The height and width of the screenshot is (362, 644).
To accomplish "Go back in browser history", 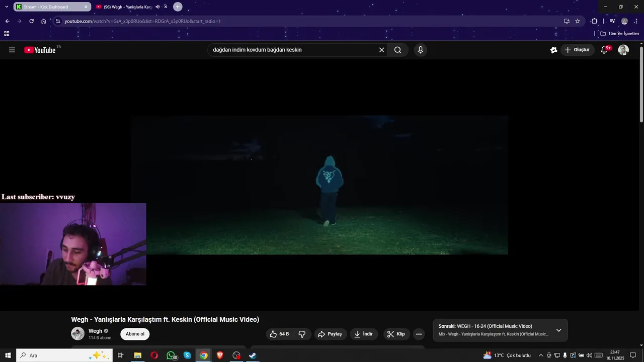I will [7, 21].
